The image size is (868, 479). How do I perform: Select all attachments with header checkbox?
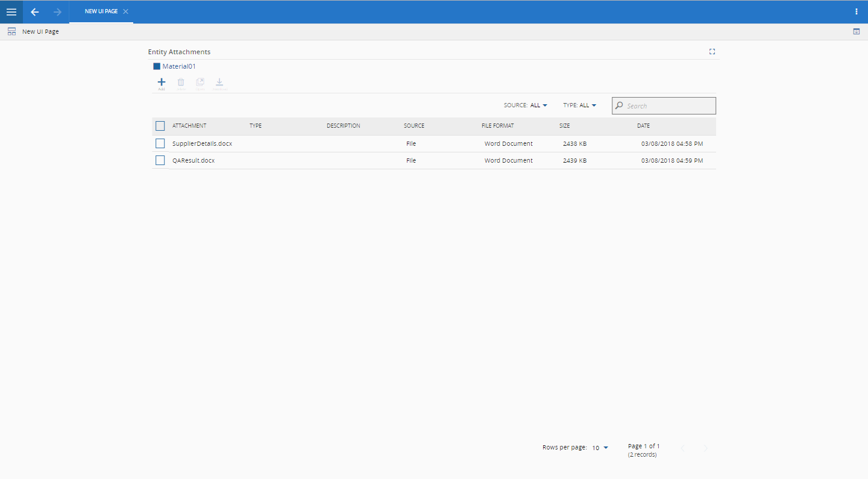coord(160,126)
